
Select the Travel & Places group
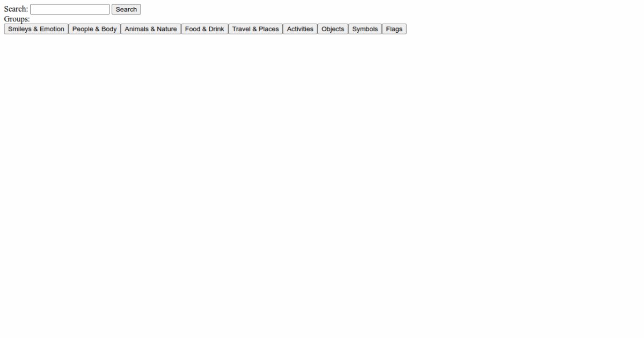(x=255, y=29)
